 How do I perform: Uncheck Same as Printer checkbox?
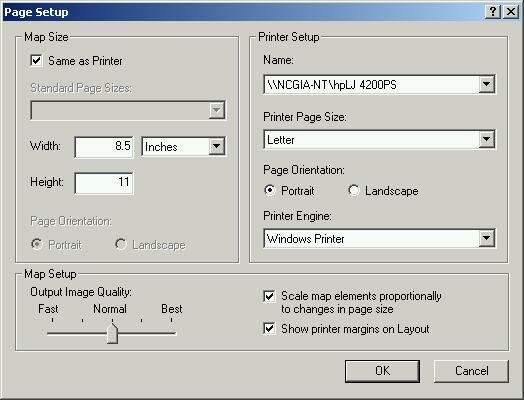(36, 60)
